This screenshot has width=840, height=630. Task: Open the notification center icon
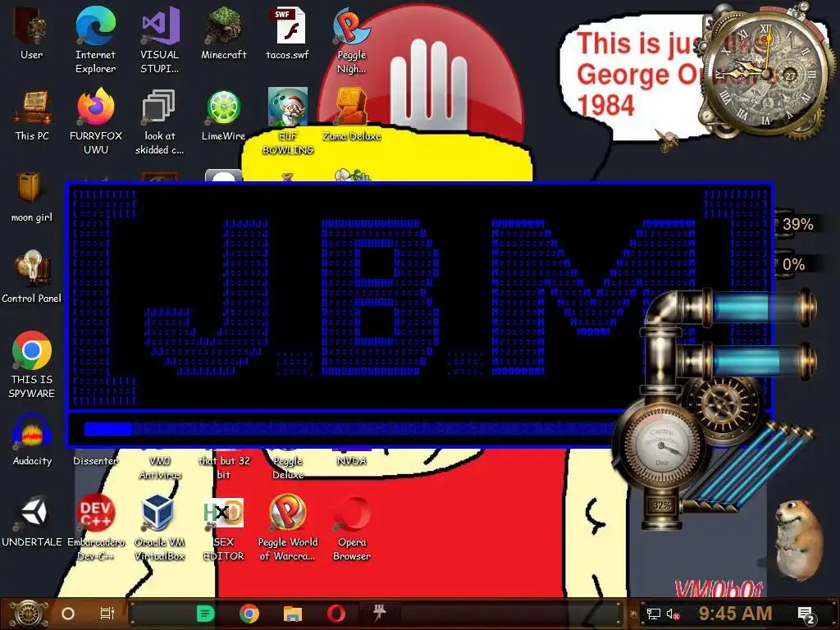(806, 615)
